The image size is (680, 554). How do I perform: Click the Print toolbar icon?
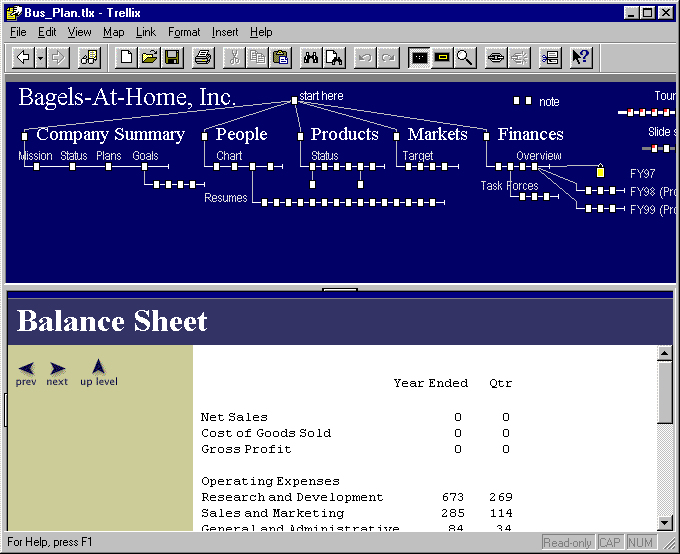(x=203, y=58)
